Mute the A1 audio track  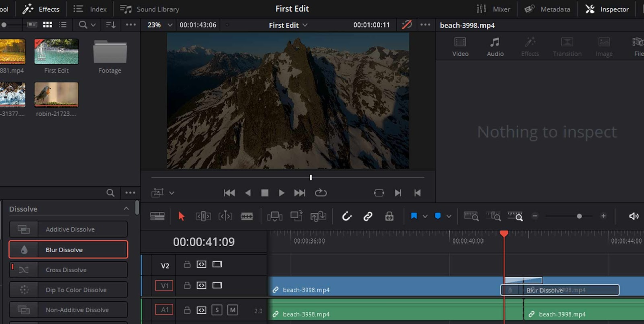pos(232,310)
